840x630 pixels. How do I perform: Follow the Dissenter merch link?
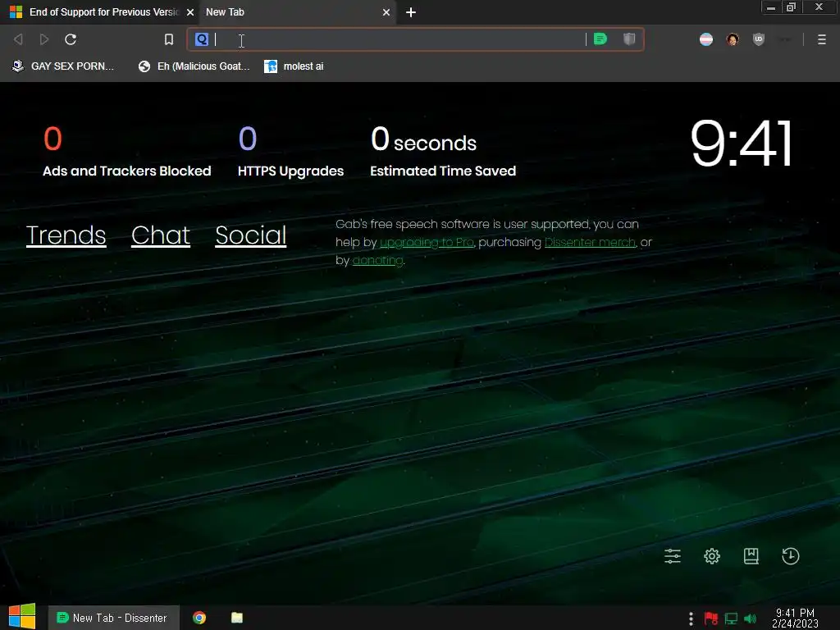click(x=590, y=242)
